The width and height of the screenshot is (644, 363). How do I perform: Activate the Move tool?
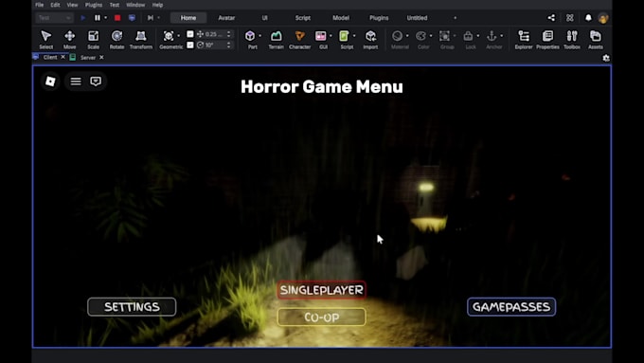pos(69,40)
